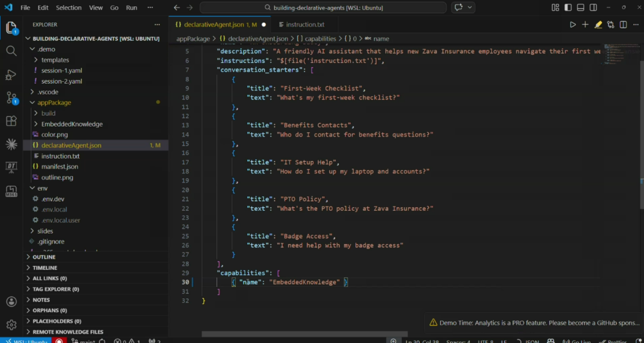Click the command center search box
Viewport: 644px width, 343px height.
click(323, 8)
